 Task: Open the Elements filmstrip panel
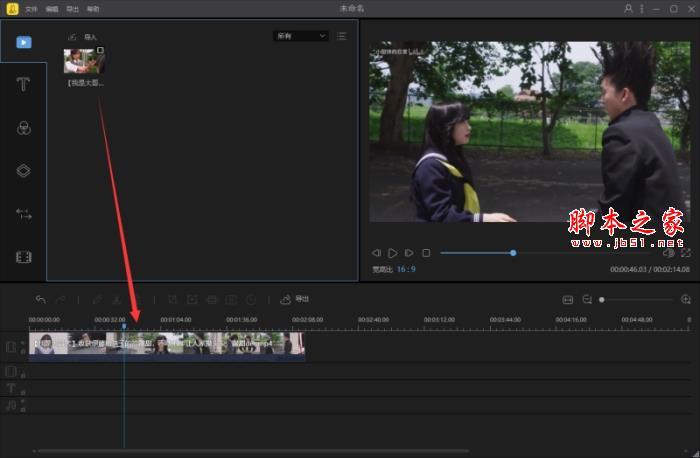coord(23,257)
